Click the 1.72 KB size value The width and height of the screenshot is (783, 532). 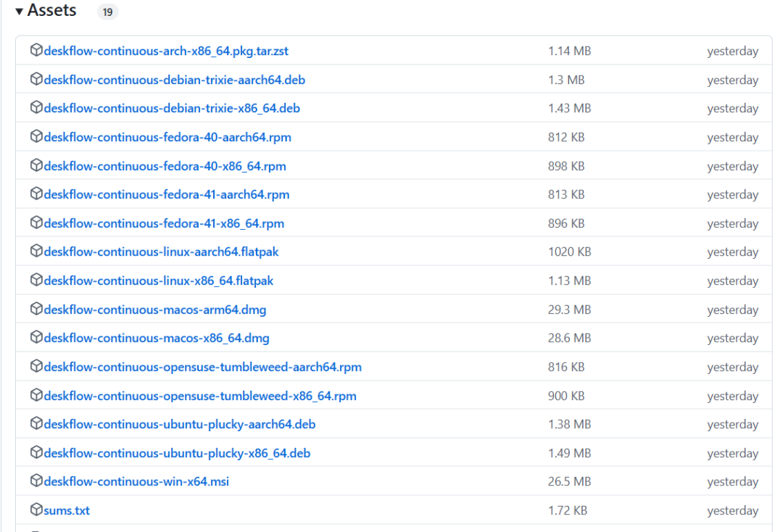pyautogui.click(x=567, y=510)
